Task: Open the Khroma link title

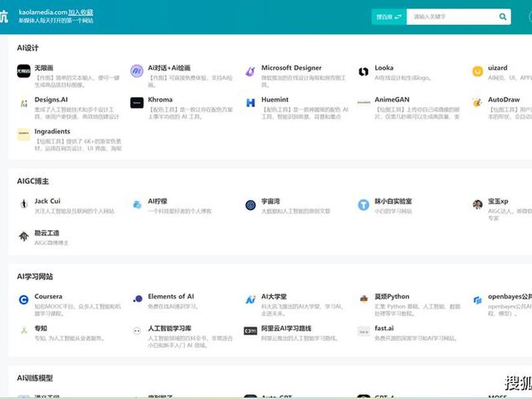Action: (x=160, y=99)
